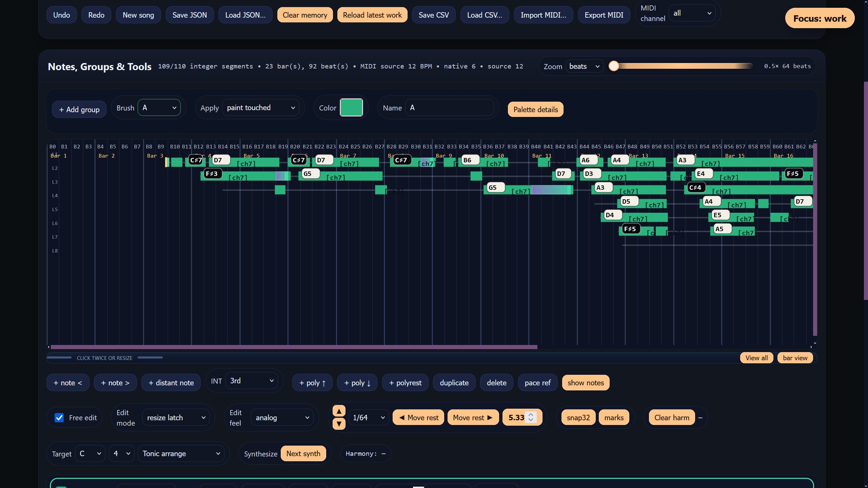The height and width of the screenshot is (488, 868).
Task: Add a poly note upward
Action: click(312, 383)
